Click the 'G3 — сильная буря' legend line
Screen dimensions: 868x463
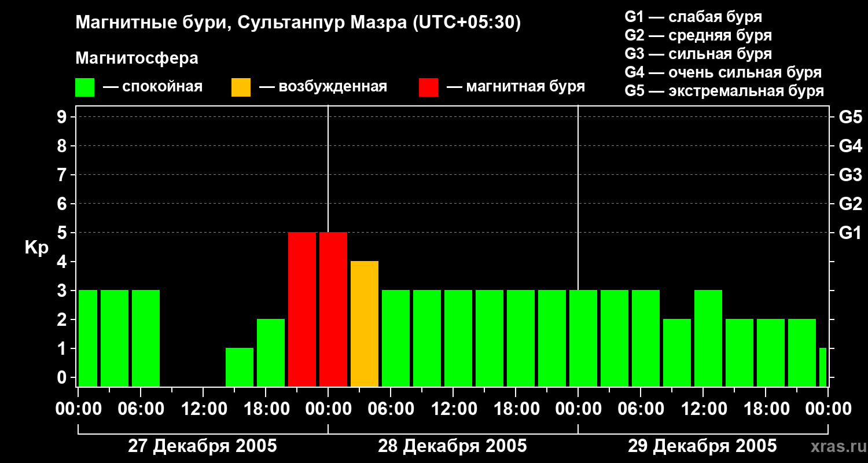[698, 54]
